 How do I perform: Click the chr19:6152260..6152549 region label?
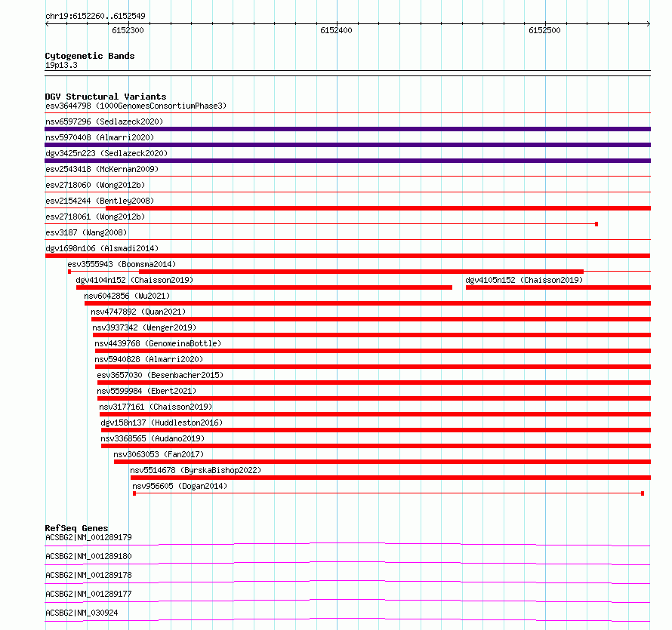point(95,16)
